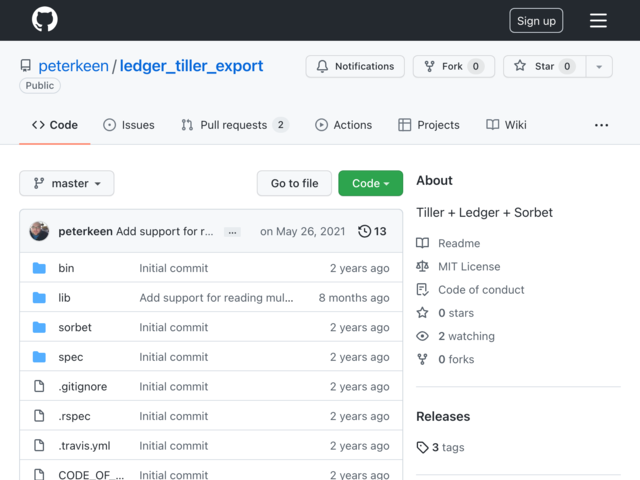Open the ledger_tiller_export repository link
Image resolution: width=640 pixels, height=480 pixels.
[191, 66]
